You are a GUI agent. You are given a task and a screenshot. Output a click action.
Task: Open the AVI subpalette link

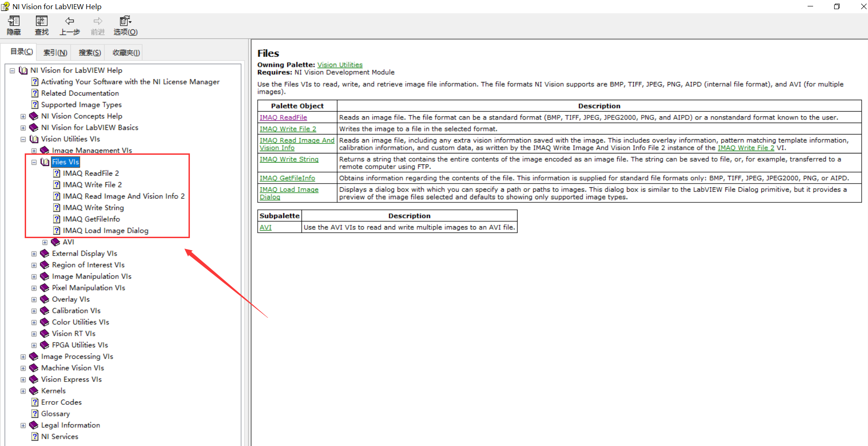click(265, 228)
